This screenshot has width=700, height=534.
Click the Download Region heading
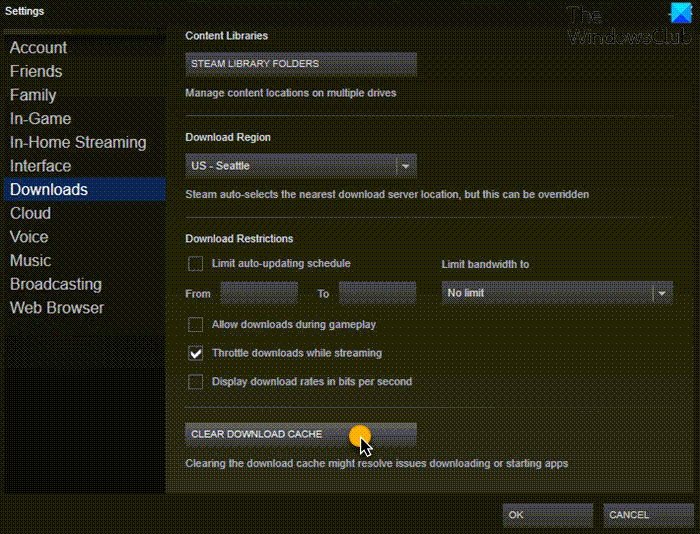click(228, 137)
